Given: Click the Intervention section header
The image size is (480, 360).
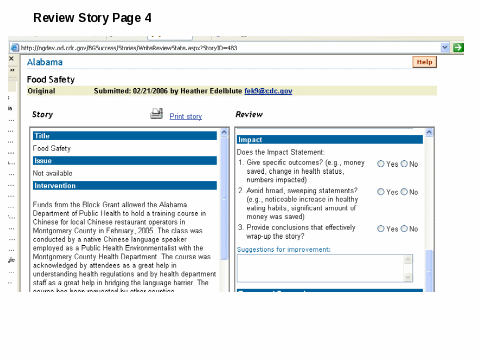Looking at the screenshot, I should pyautogui.click(x=125, y=186).
